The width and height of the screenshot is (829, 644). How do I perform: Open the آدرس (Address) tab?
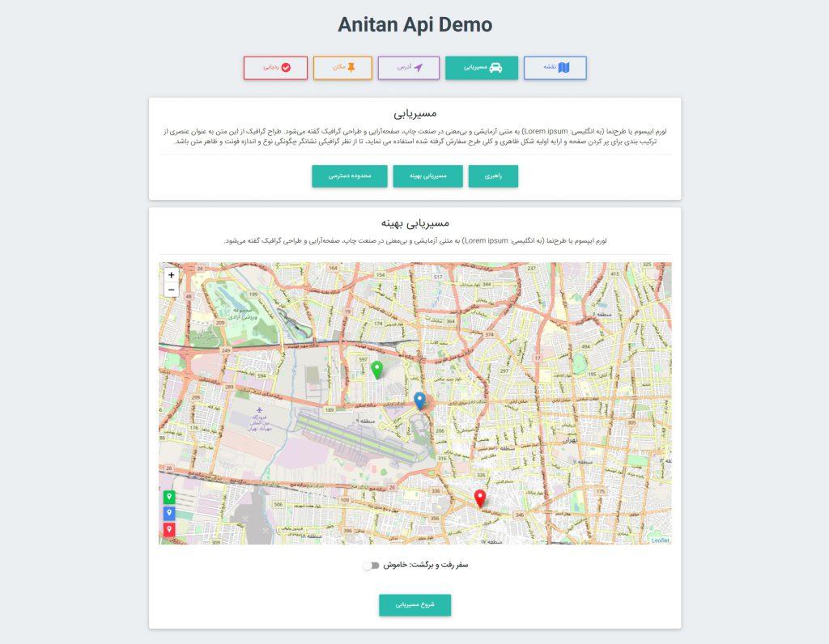point(408,68)
